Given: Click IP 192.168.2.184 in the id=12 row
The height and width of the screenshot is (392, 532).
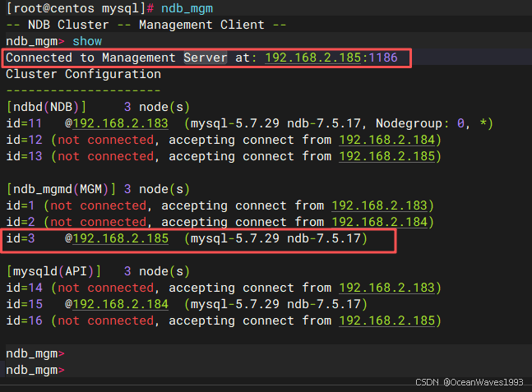Looking at the screenshot, I should point(387,140).
